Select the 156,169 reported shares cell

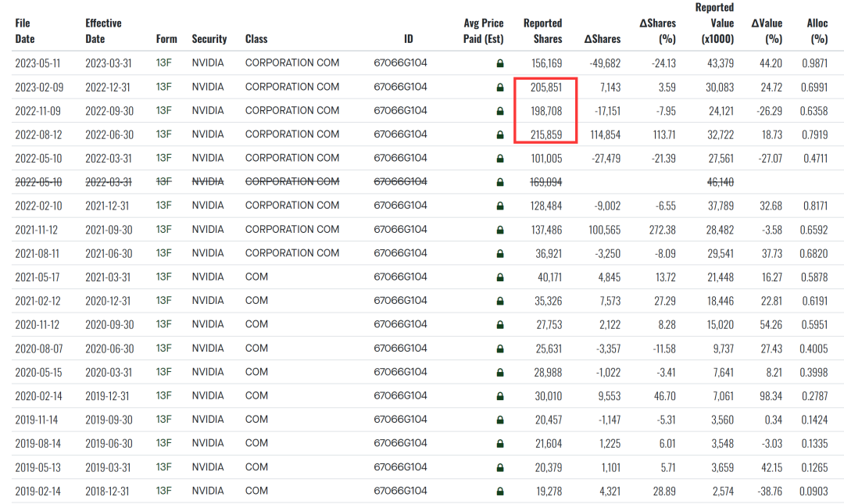546,63
